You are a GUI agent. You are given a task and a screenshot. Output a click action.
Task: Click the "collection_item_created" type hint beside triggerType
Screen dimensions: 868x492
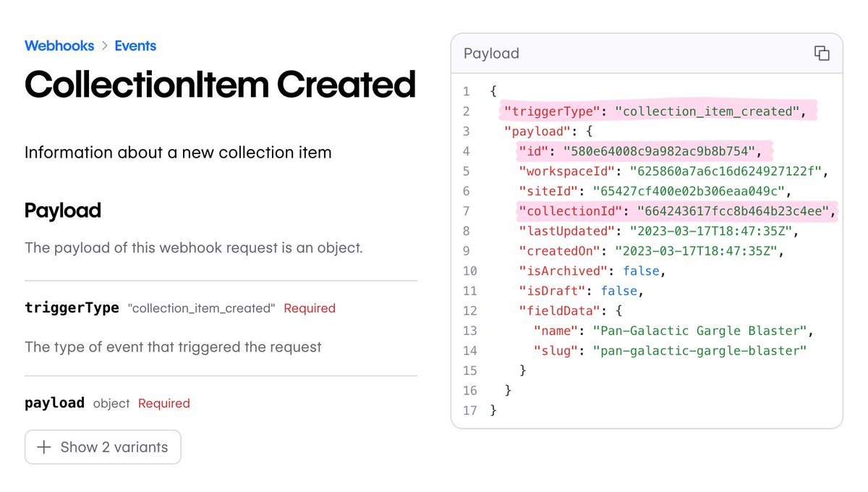click(x=201, y=308)
